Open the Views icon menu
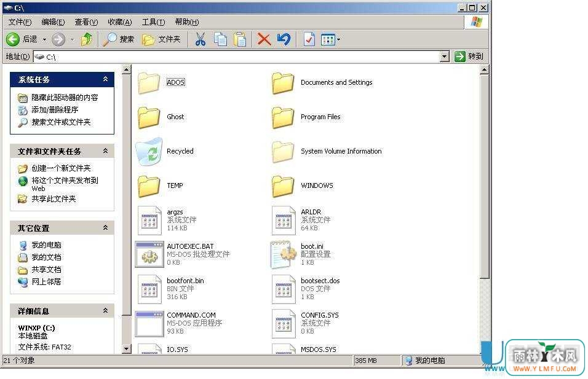This screenshot has width=588, height=379. [330, 39]
